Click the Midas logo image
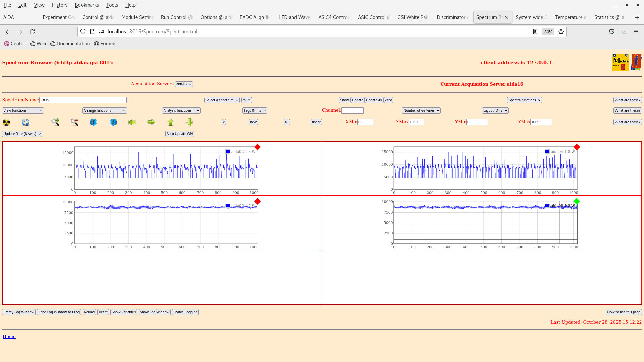This screenshot has height=362, width=644. (x=621, y=62)
